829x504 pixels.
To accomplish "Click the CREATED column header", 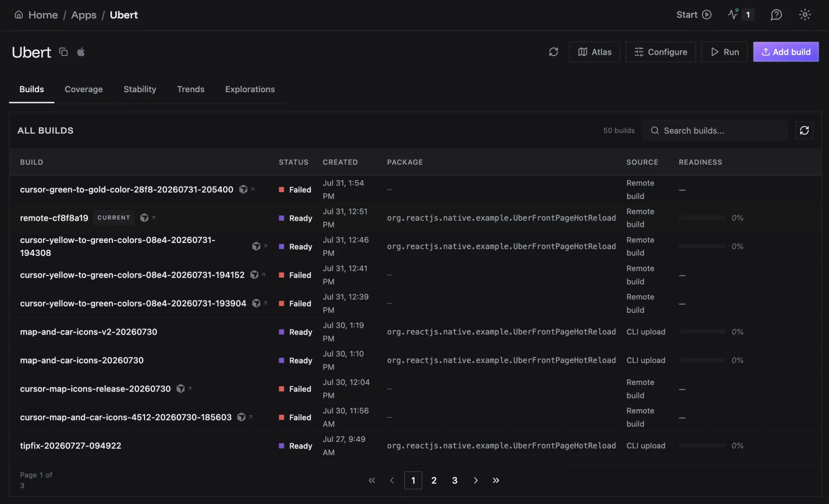I will pyautogui.click(x=340, y=162).
